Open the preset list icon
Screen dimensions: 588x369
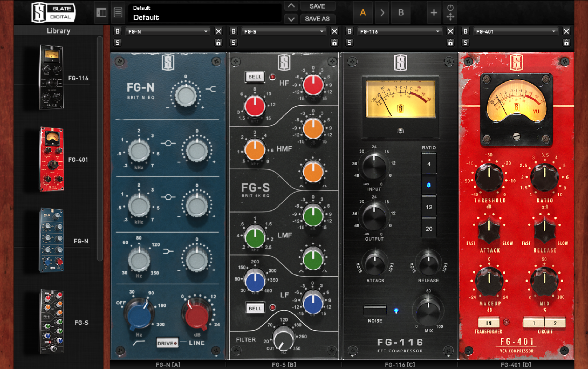[x=118, y=12]
